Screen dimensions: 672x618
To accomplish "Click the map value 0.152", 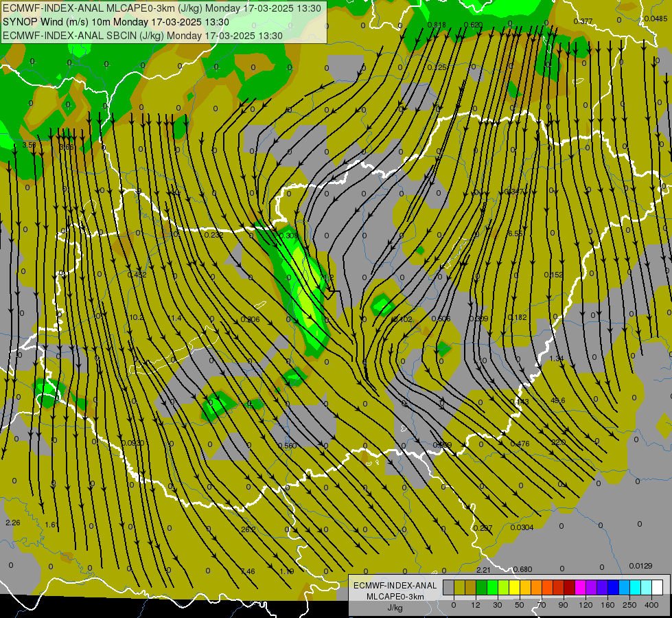I will 553,275.
